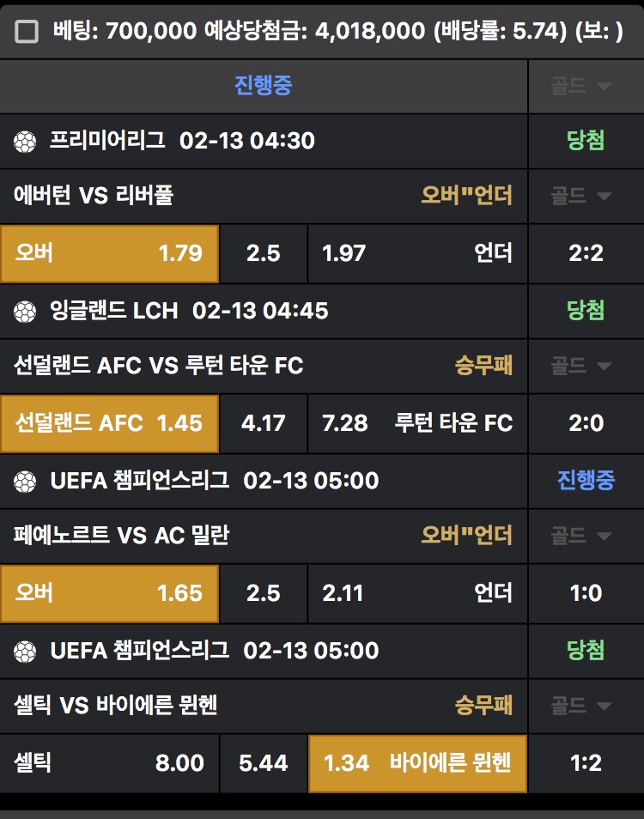
Task: Click soccer ball icon beside 잉글랜드 LCH
Action: 26,311
